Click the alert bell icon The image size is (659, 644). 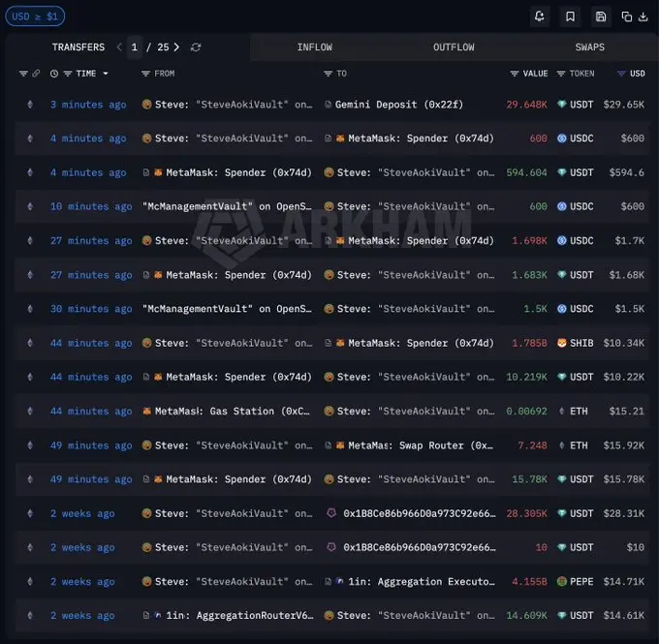[x=539, y=16]
